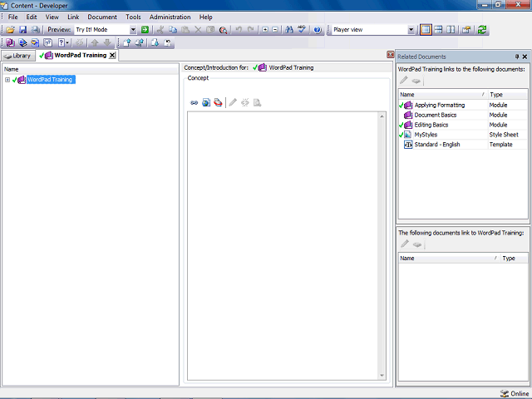Click the Save floppy disk icon

[22, 30]
